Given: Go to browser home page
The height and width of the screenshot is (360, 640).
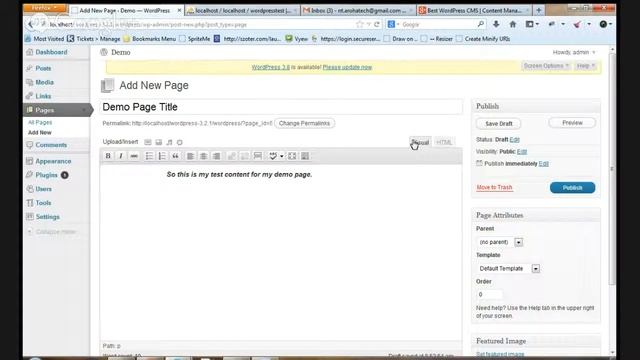Looking at the screenshot, I should (x=513, y=24).
